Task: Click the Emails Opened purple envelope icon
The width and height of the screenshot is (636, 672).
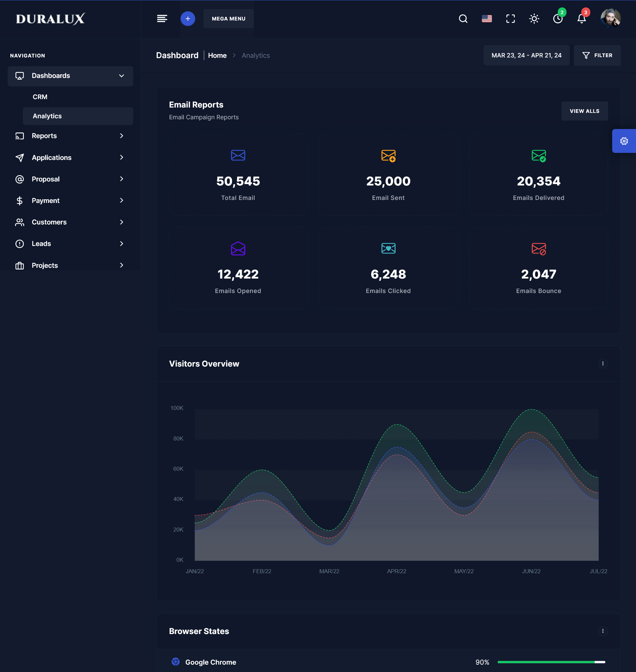Action: tap(238, 249)
